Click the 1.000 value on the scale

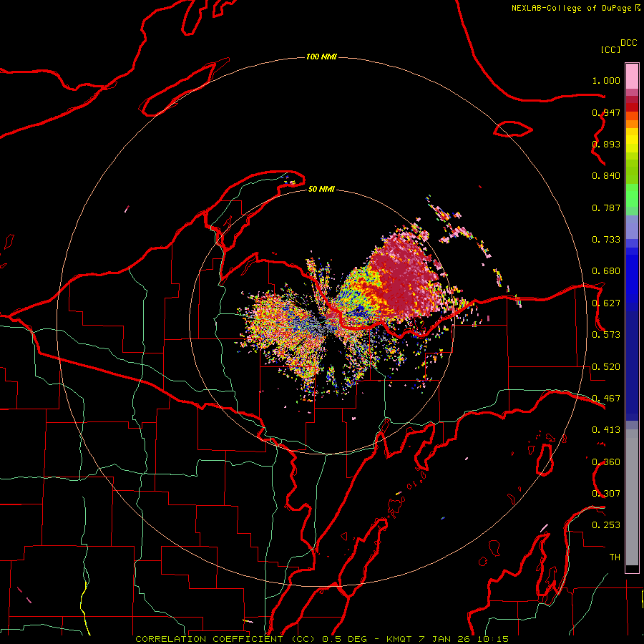coord(606,80)
